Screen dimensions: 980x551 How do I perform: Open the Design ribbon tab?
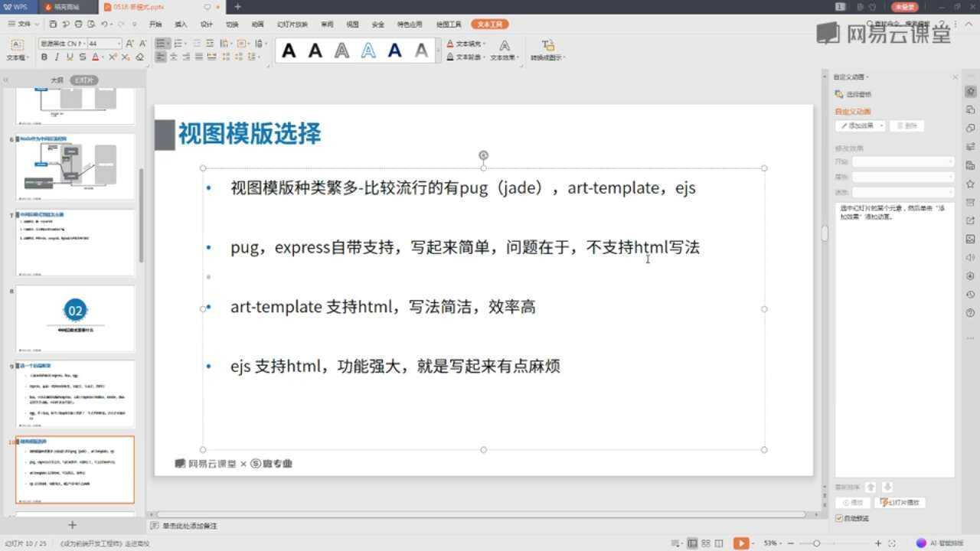click(x=207, y=24)
